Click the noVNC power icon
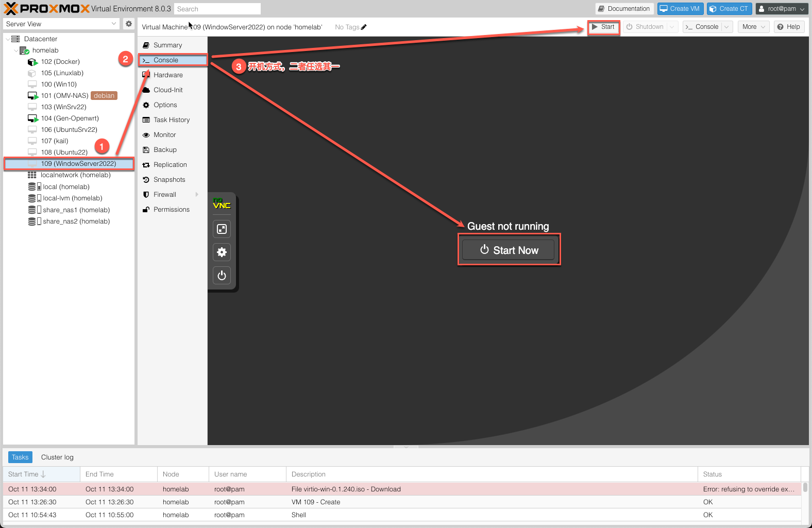The image size is (812, 528). [x=222, y=275]
